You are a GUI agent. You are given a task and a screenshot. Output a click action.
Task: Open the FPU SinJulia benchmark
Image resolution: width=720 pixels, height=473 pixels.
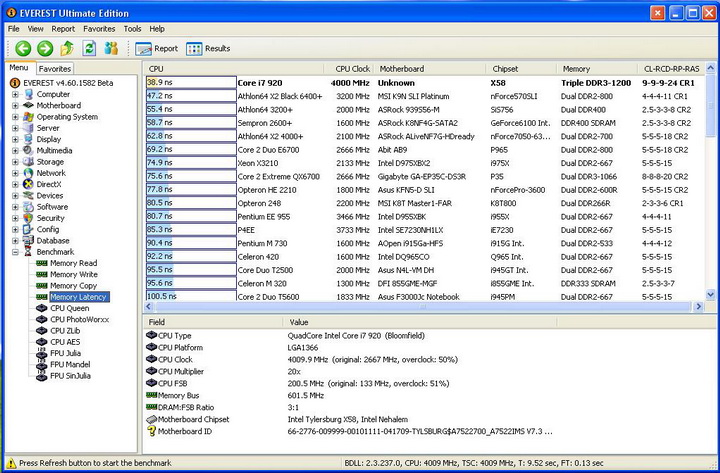point(70,376)
